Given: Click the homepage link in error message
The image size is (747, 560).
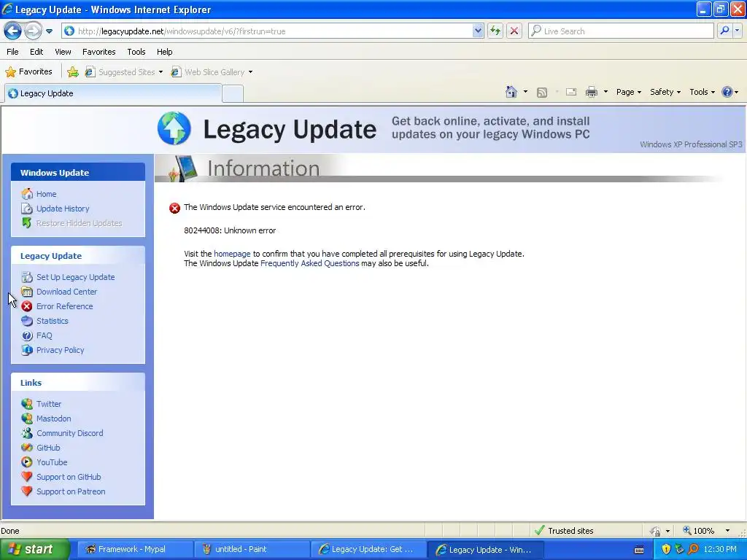Looking at the screenshot, I should pyautogui.click(x=232, y=254).
